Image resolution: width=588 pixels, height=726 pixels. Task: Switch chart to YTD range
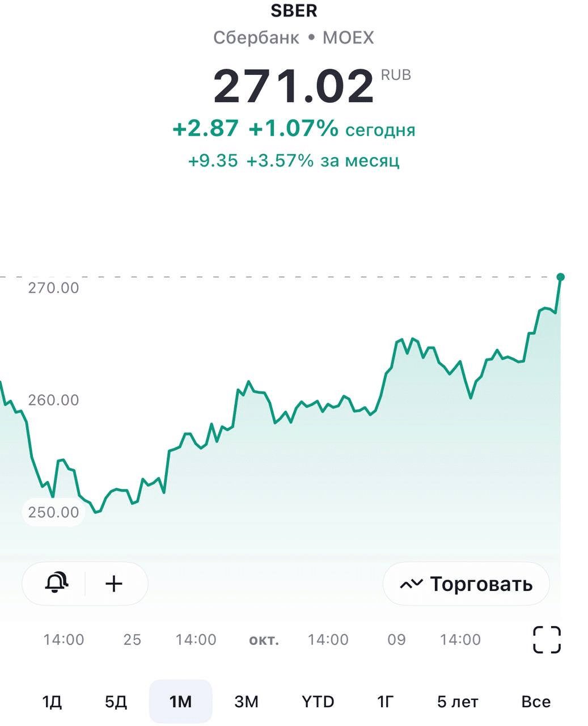[318, 702]
